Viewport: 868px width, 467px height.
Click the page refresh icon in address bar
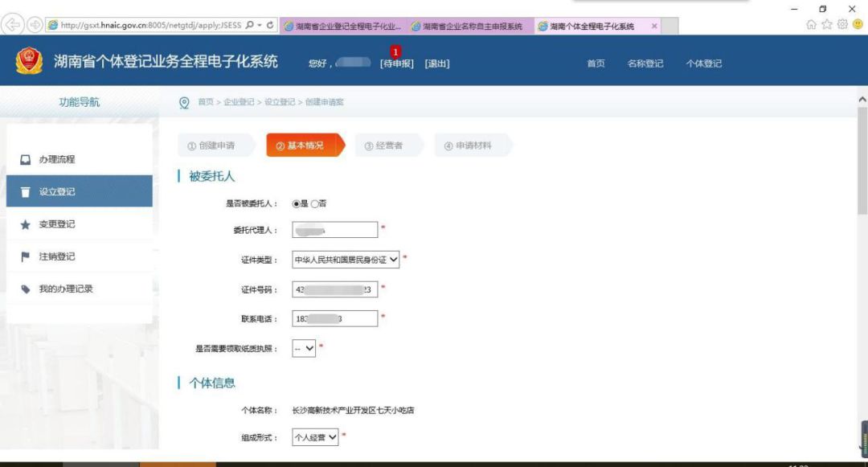tap(270, 25)
